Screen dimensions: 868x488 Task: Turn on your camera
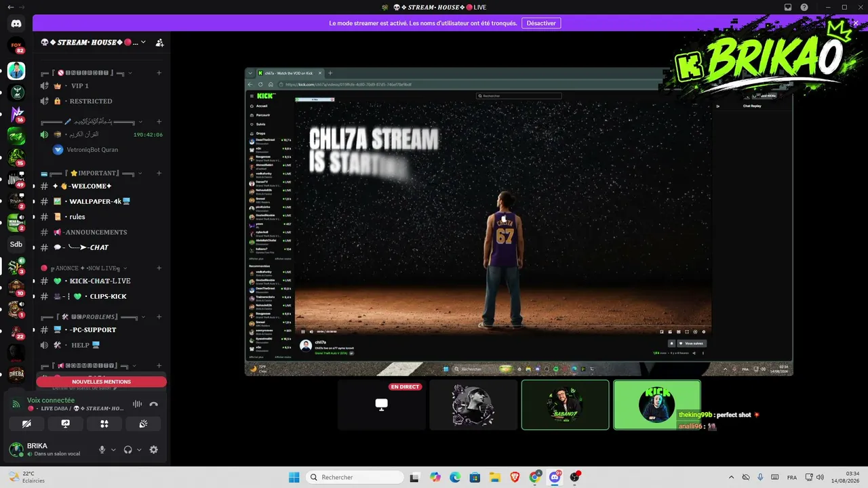tap(27, 424)
